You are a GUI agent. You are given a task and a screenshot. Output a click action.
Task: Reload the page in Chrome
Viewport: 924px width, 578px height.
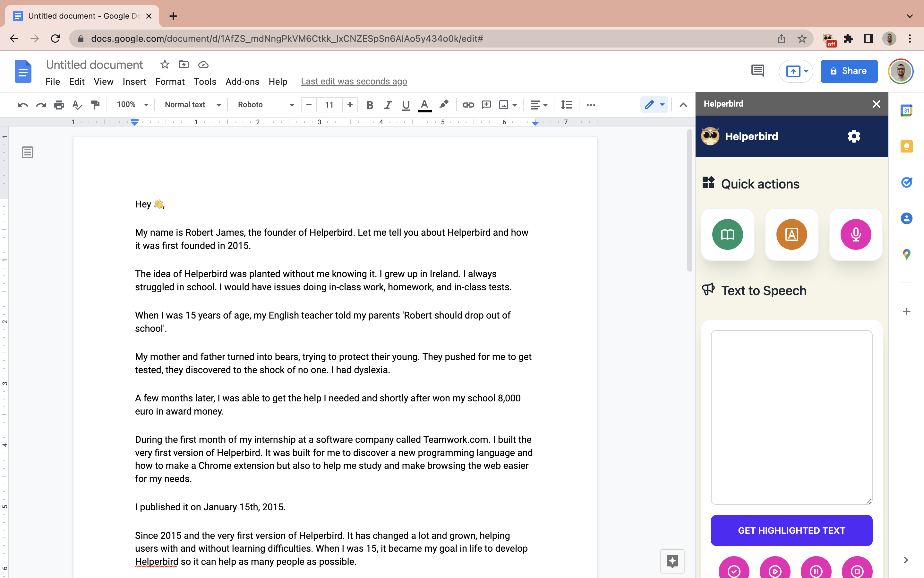[56, 39]
